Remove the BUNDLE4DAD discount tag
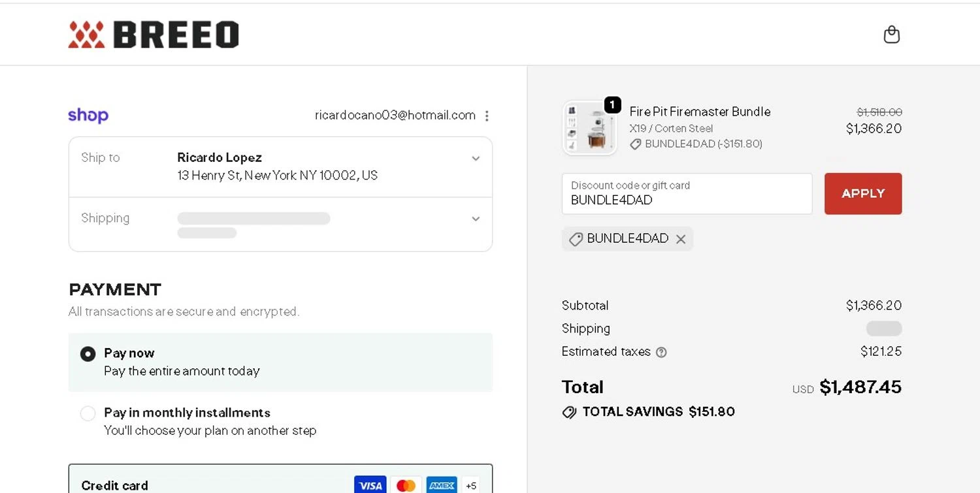Viewport: 980px width, 493px height. point(681,239)
